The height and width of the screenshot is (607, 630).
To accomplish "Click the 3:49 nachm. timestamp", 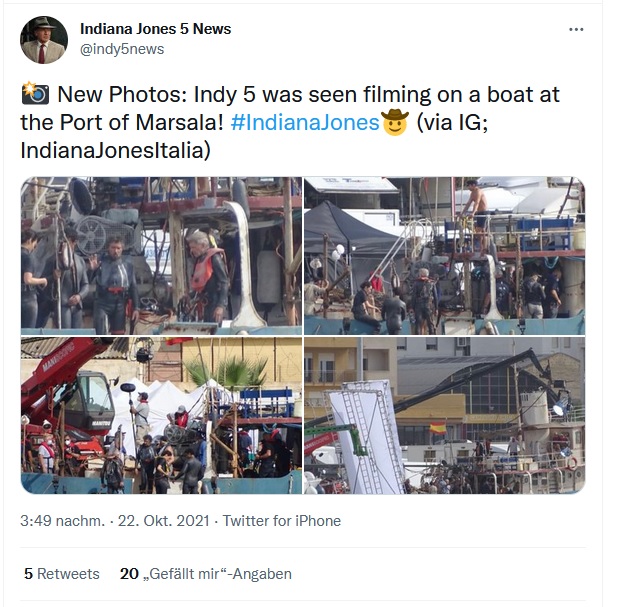I will pyautogui.click(x=62, y=521).
